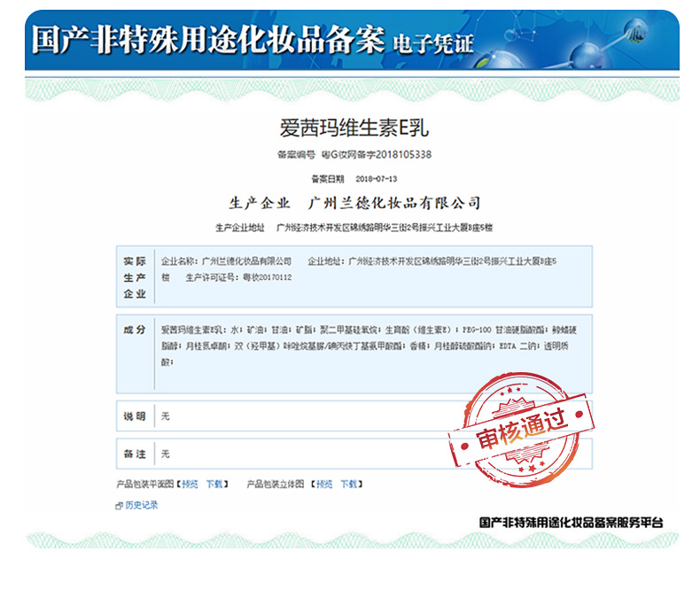Click the 实际生产企业 section label

[x=135, y=277]
